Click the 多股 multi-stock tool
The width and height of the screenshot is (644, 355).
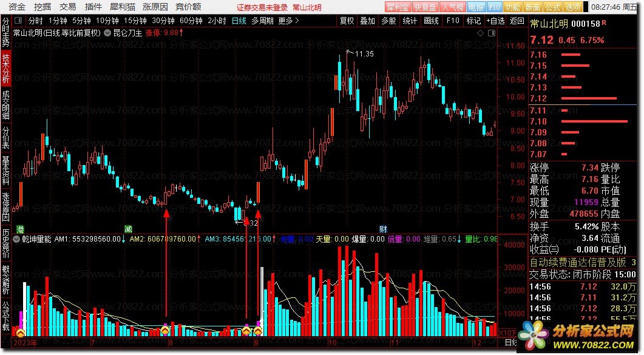tap(388, 21)
